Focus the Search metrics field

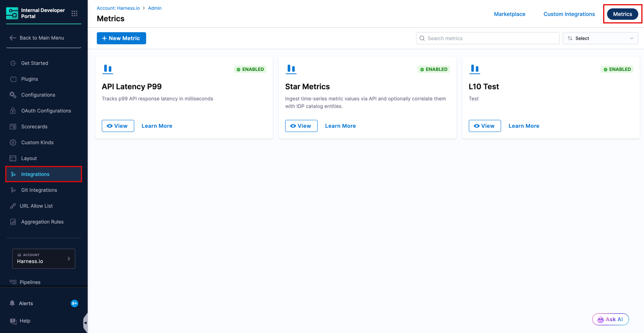click(488, 38)
